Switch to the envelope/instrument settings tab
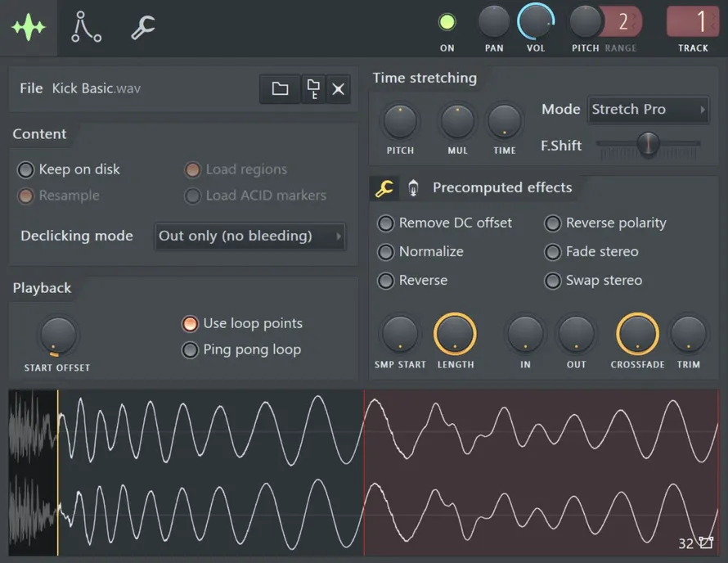 click(86, 27)
